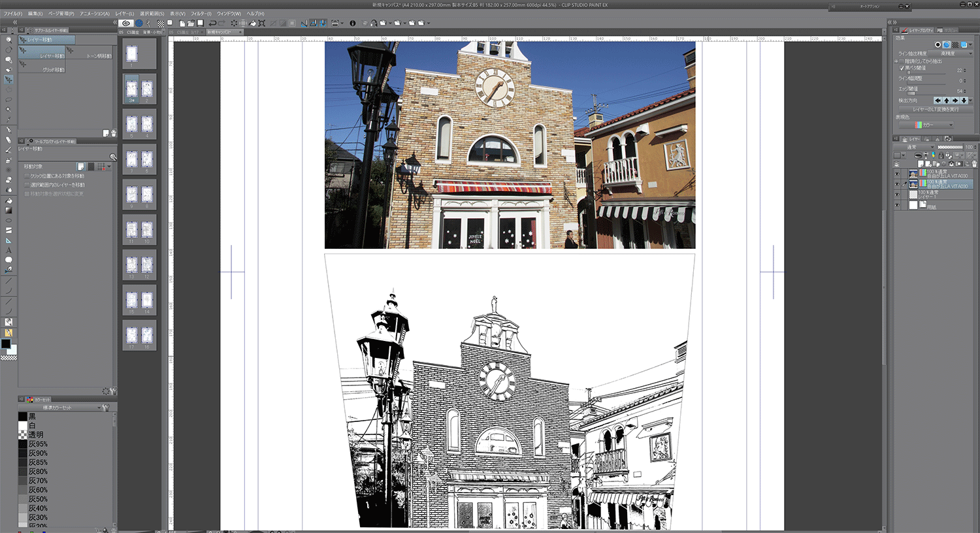
Task: Toggle the 黒ベタ閾値 checkbox
Action: tap(902, 68)
